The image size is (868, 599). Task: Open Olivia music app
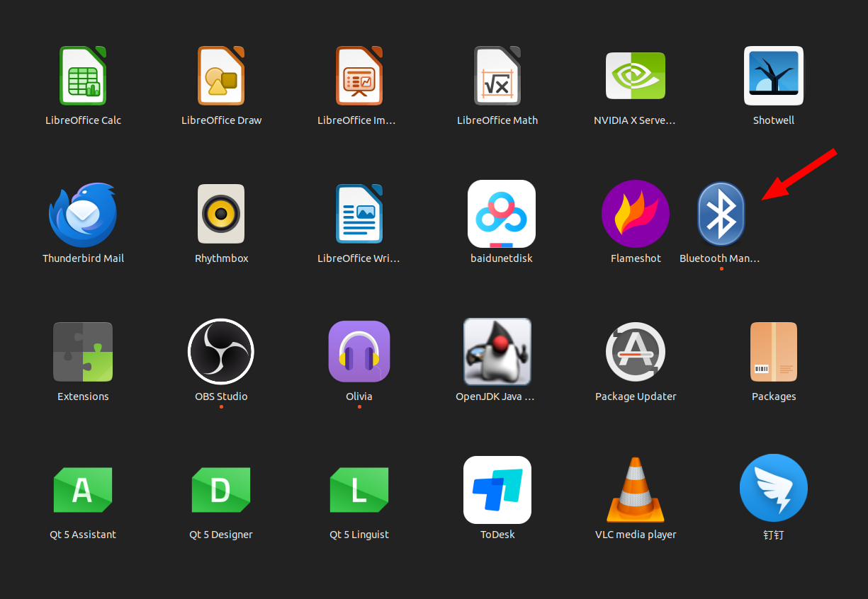pos(359,352)
